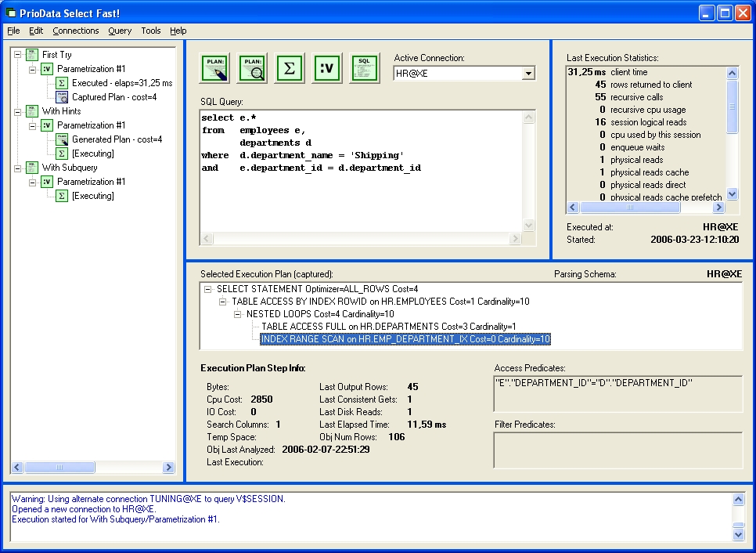Viewport: 756px width, 553px height.
Task: Click 'Opened a new connection to HR@XE.' log line
Action: 84,510
